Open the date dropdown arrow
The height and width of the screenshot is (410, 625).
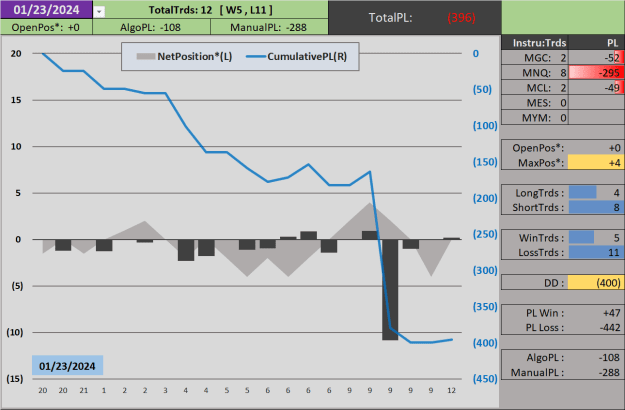click(99, 12)
